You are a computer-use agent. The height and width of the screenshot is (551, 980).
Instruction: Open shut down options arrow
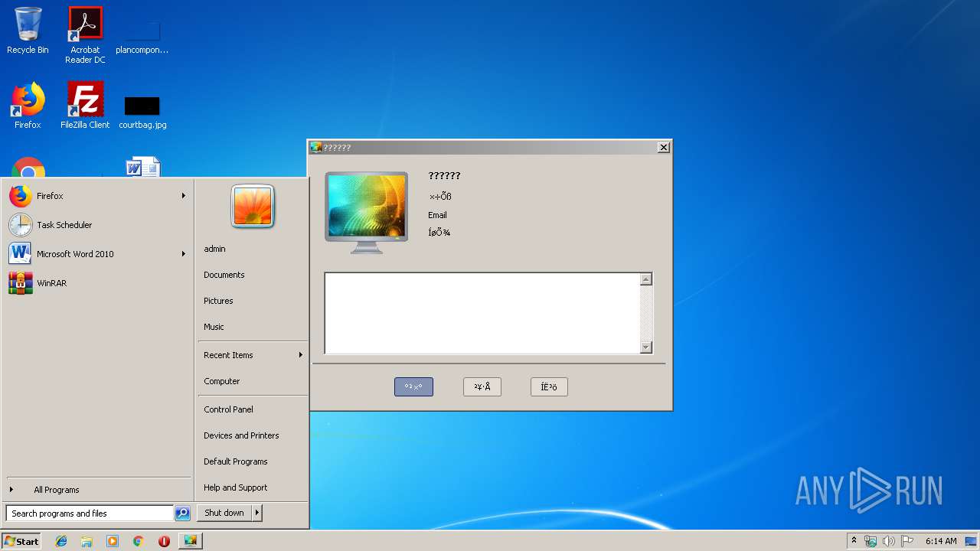pos(257,513)
